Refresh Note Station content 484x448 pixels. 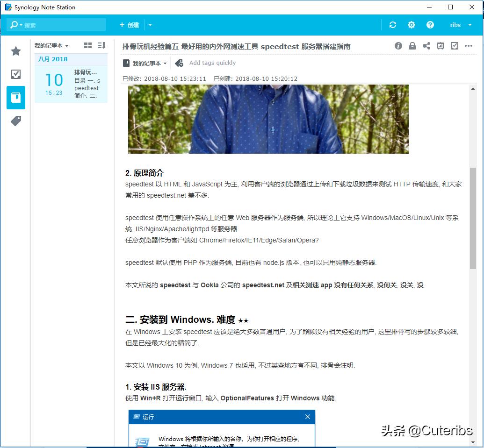click(x=393, y=24)
